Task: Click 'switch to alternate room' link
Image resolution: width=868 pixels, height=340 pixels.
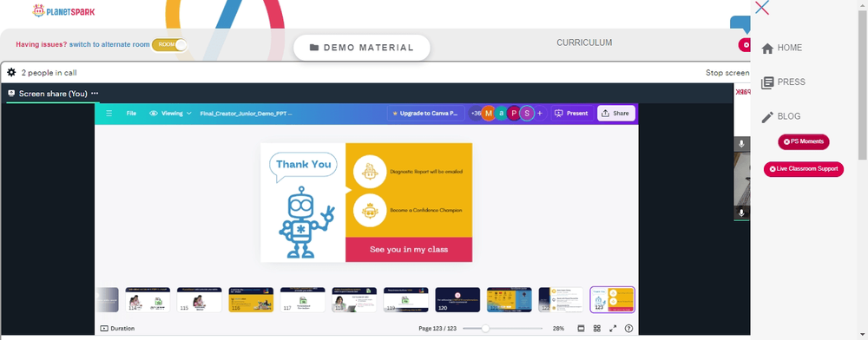Action: 109,45
